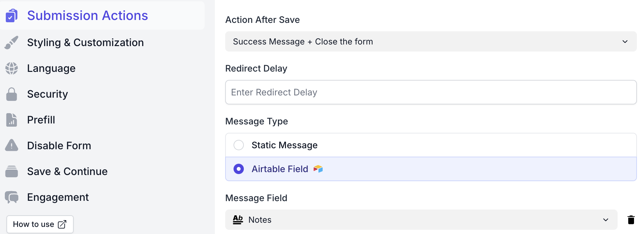
Task: Click the Action After Save chevron arrow
Action: coord(625,42)
